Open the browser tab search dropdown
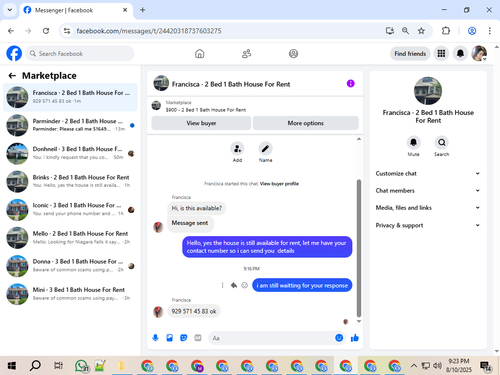The height and width of the screenshot is (375, 500). pos(10,10)
